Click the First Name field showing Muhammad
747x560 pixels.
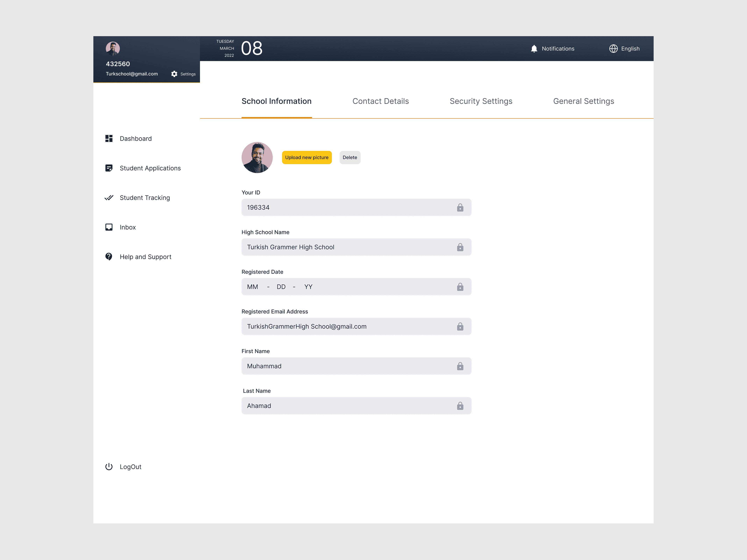click(348, 366)
